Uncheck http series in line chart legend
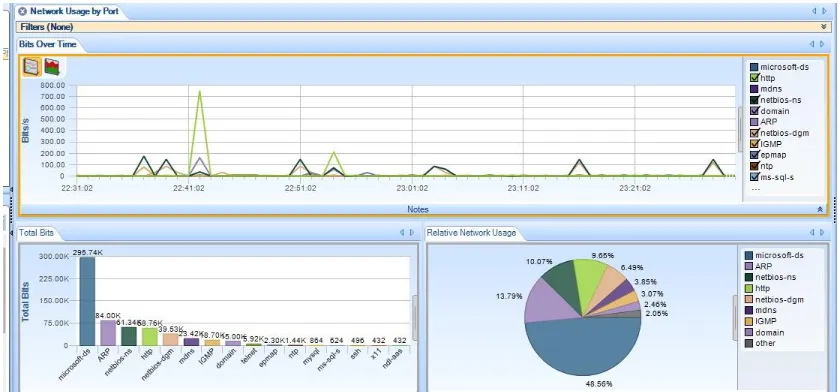Viewport: 838px width, 392px height. tap(754, 78)
